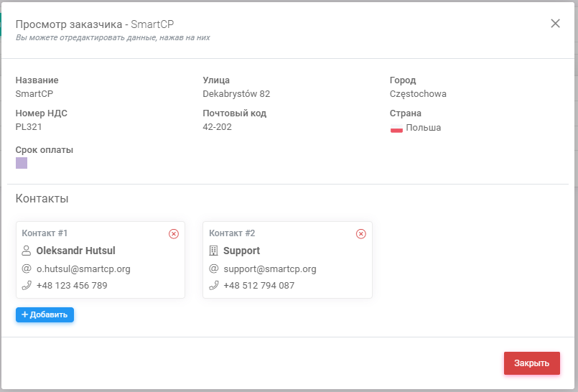This screenshot has width=578, height=392.
Task: Click the phone number +48 123 456 789
Action: click(x=72, y=286)
